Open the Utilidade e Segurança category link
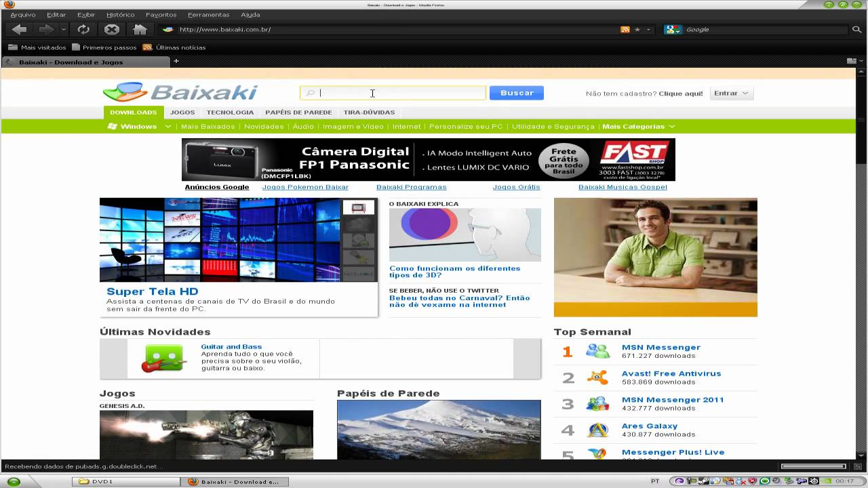Screen dimensions: 868x488 [553, 127]
